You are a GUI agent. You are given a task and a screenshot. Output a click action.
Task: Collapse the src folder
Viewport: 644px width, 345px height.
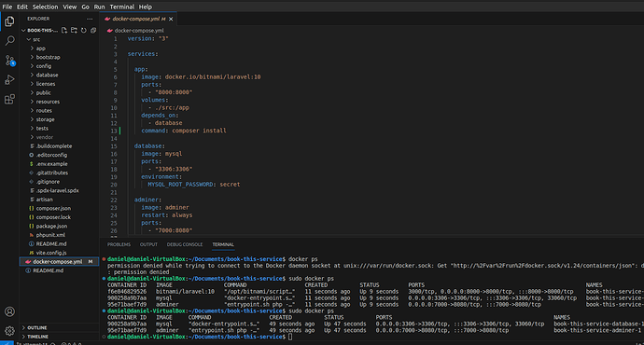(x=60, y=39)
